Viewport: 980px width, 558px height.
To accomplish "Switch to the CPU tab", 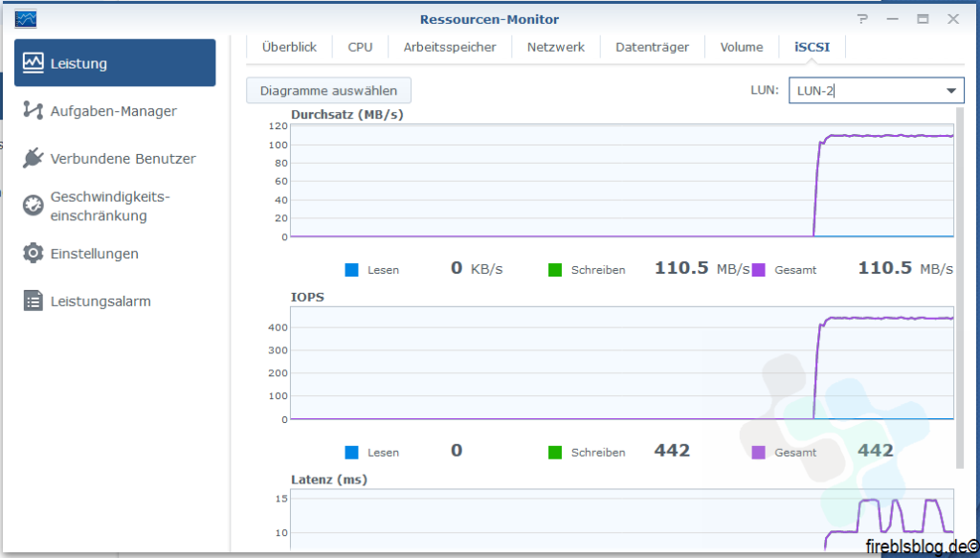I will tap(360, 47).
